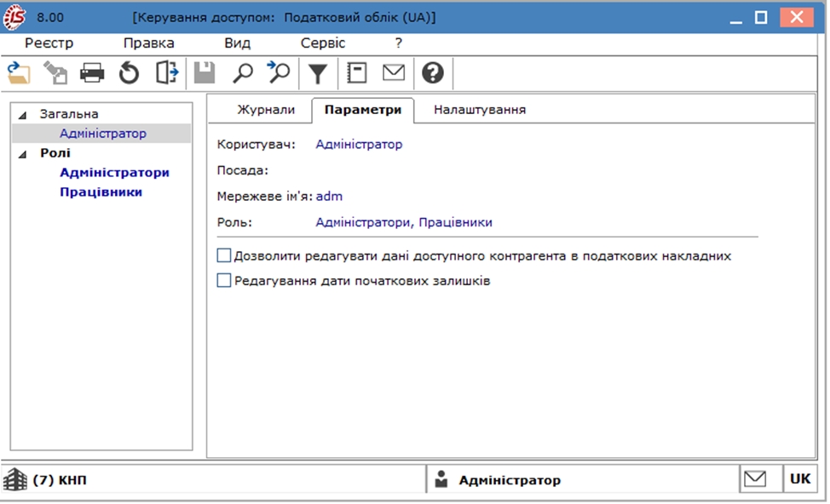Image resolution: width=830 pixels, height=504 pixels.
Task: Switch to the Налаштування tab
Action: [480, 110]
